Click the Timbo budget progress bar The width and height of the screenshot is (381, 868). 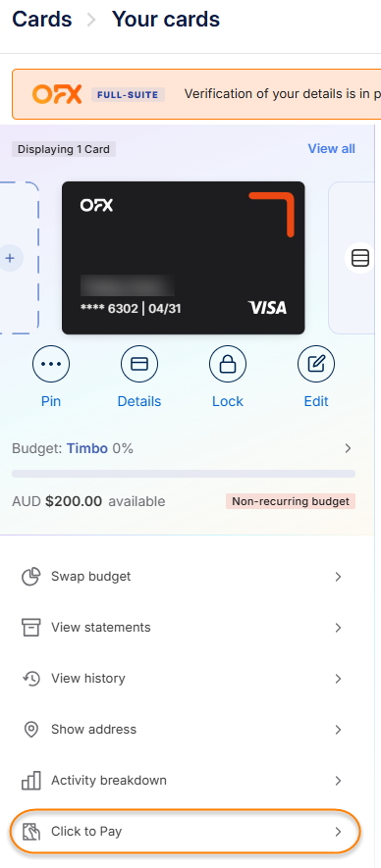click(184, 474)
